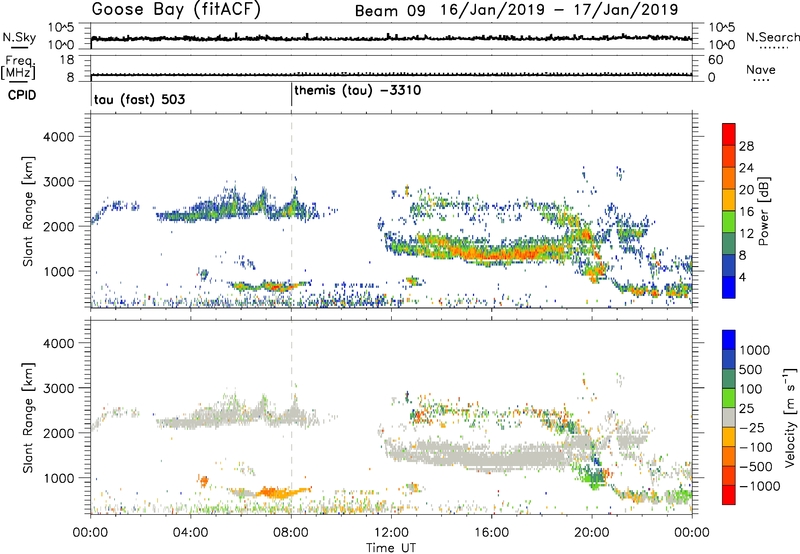Select the 'Beam 09' label

click(390, 11)
